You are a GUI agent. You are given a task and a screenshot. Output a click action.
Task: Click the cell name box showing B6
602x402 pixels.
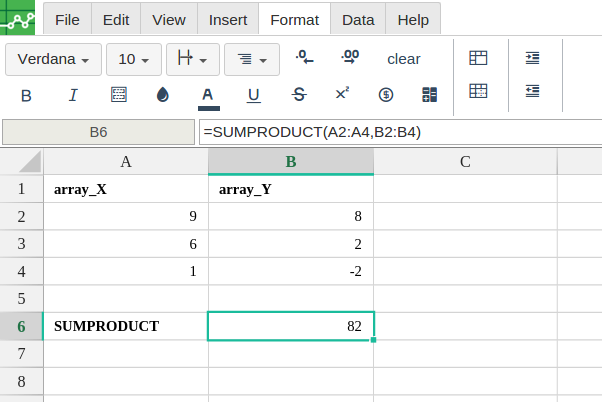click(98, 132)
